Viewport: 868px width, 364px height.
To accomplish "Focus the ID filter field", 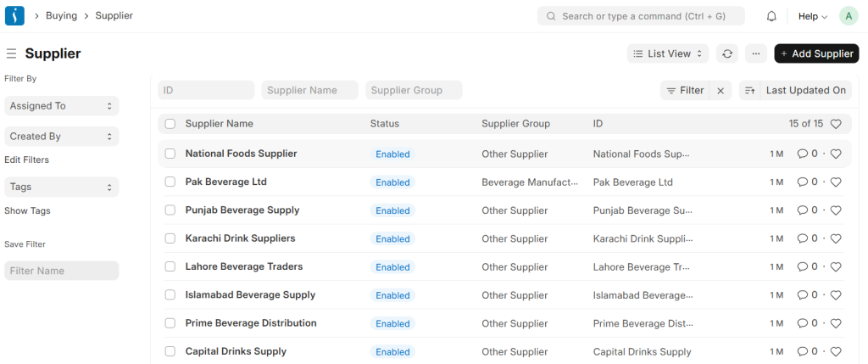I will [206, 90].
